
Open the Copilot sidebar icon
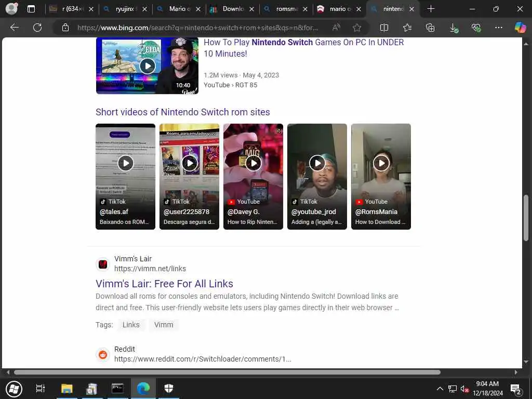point(520,28)
